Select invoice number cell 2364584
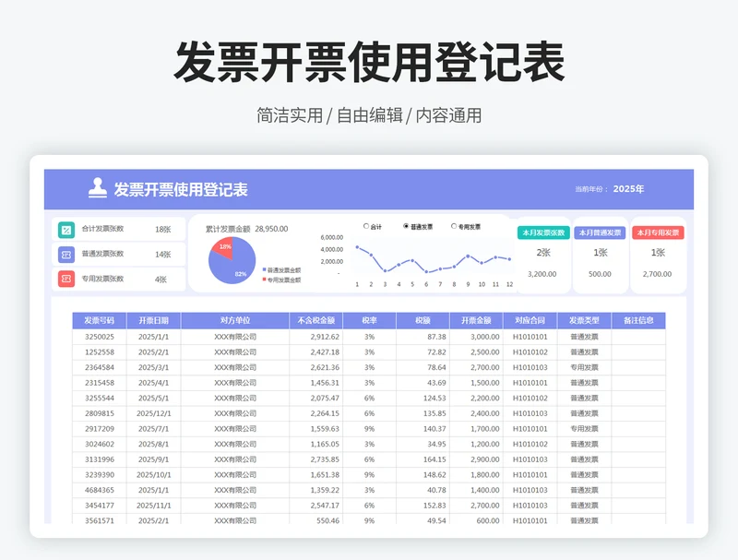This screenshot has width=738, height=560. [100, 367]
